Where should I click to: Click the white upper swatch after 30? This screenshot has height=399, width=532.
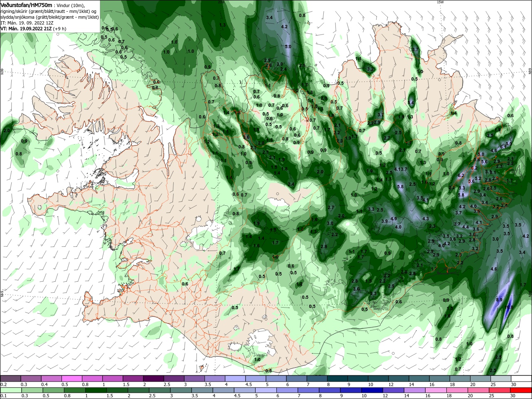click(x=521, y=379)
